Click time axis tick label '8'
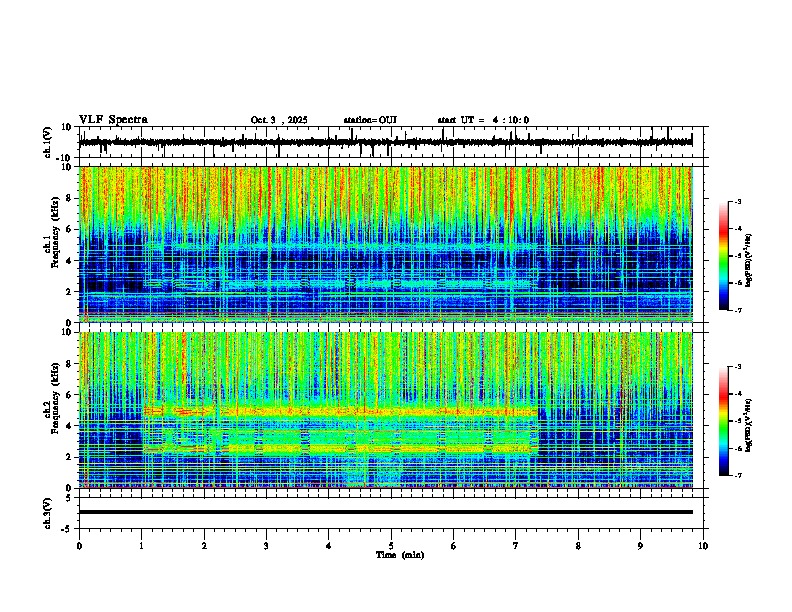The image size is (792, 612). coord(578,546)
